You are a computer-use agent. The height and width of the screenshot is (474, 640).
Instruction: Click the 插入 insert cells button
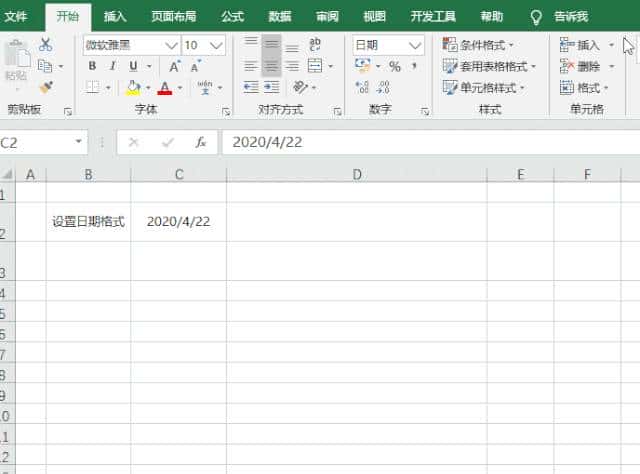pos(580,45)
